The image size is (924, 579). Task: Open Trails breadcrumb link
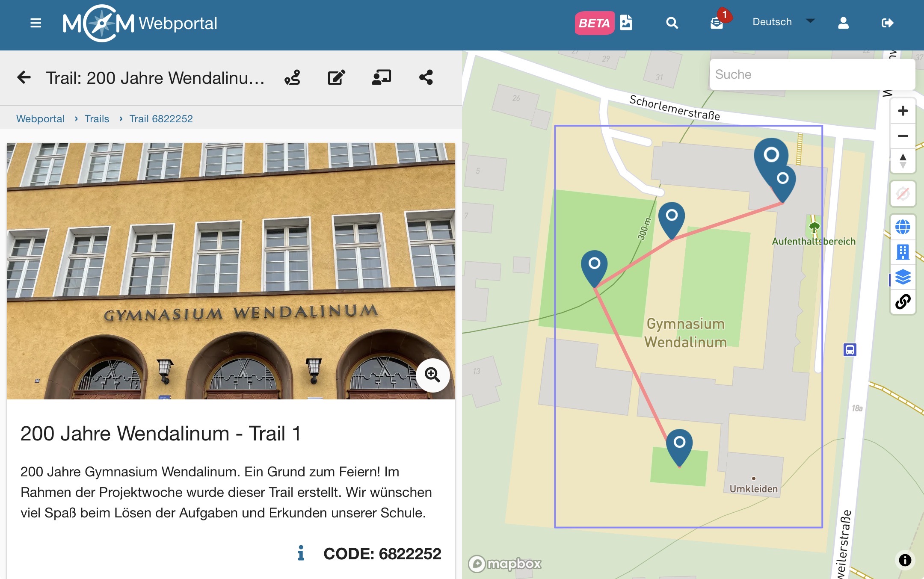pyautogui.click(x=97, y=118)
